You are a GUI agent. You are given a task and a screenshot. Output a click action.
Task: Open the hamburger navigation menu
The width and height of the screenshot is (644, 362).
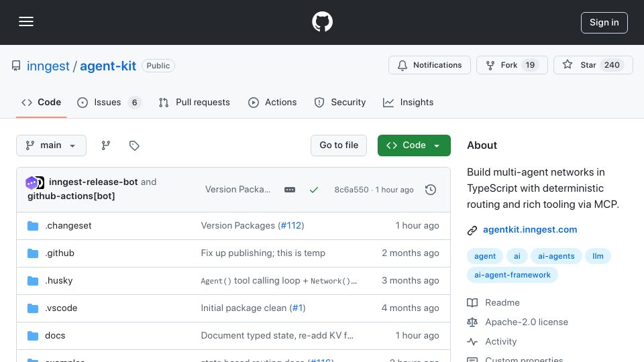(26, 21)
